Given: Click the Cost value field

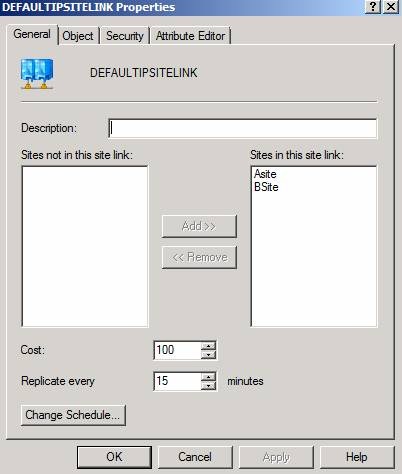Looking at the screenshot, I should 177,350.
